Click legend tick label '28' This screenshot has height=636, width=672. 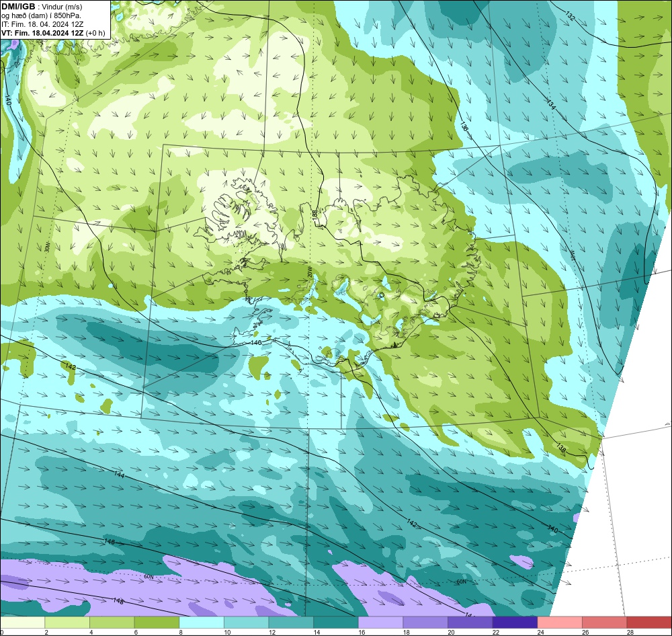pos(630,632)
